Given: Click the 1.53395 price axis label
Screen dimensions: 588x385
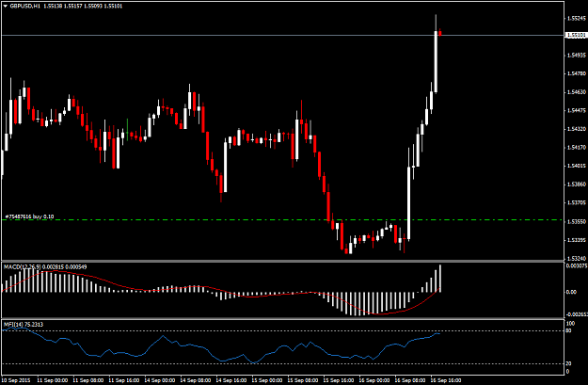Looking at the screenshot, I should [x=577, y=240].
